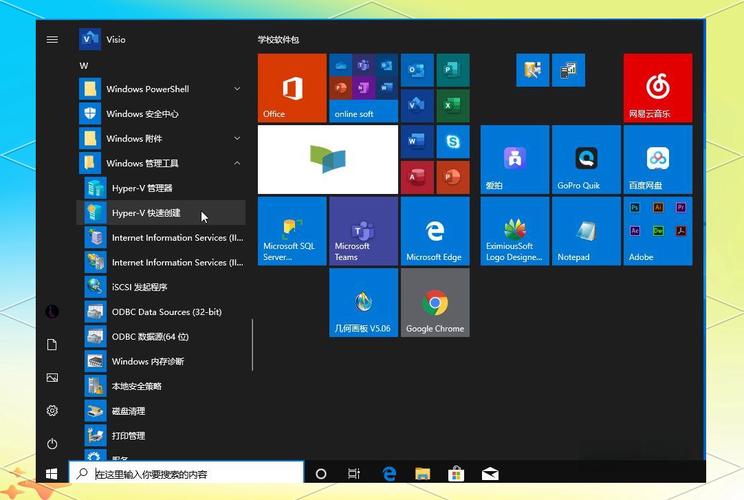744x500 pixels.
Task: Expand the Windows PowerShell folder
Action: pos(160,89)
